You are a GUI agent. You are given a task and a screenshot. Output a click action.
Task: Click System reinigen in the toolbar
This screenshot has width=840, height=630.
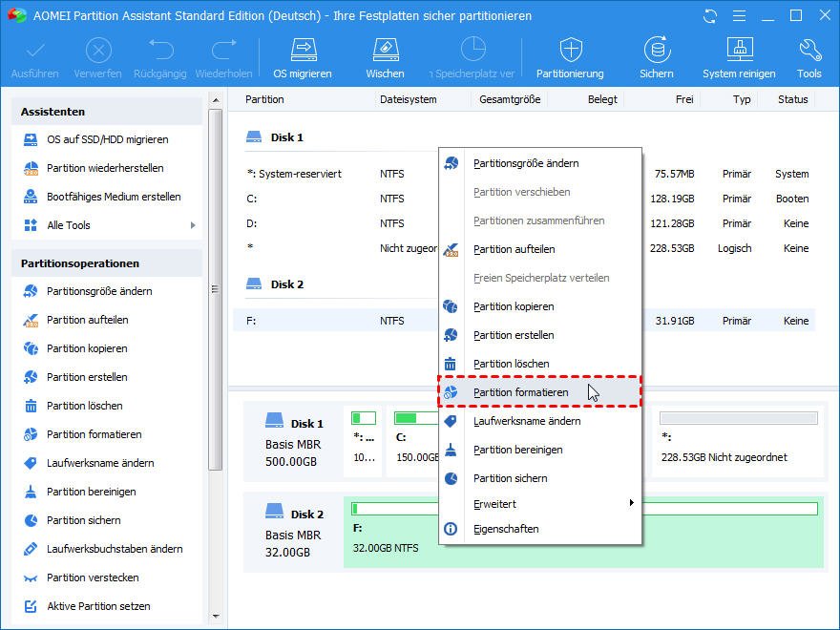click(739, 58)
